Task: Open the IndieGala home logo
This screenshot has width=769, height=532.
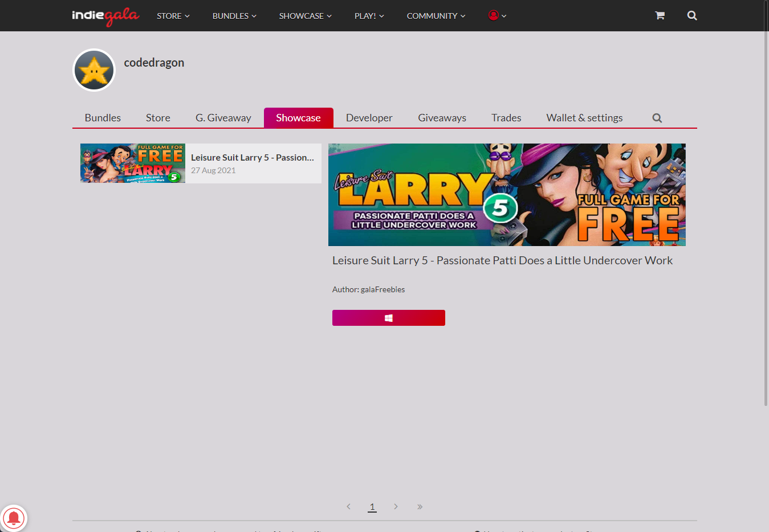Action: click(x=105, y=16)
